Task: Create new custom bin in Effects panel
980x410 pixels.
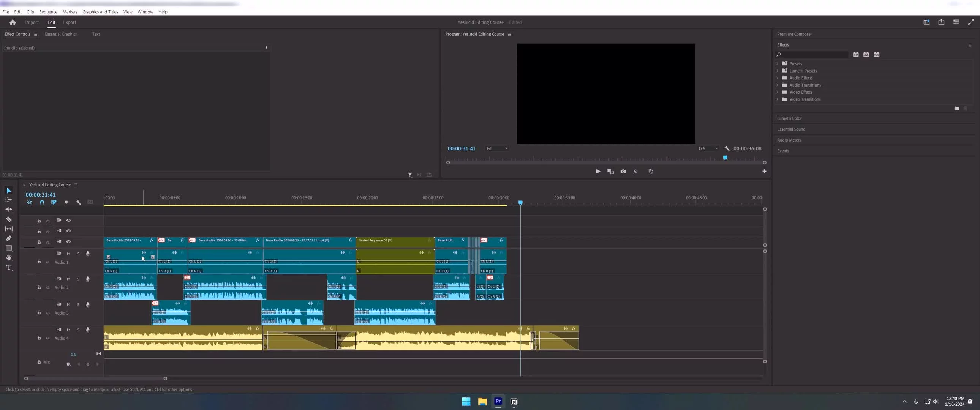Action: 957,109
